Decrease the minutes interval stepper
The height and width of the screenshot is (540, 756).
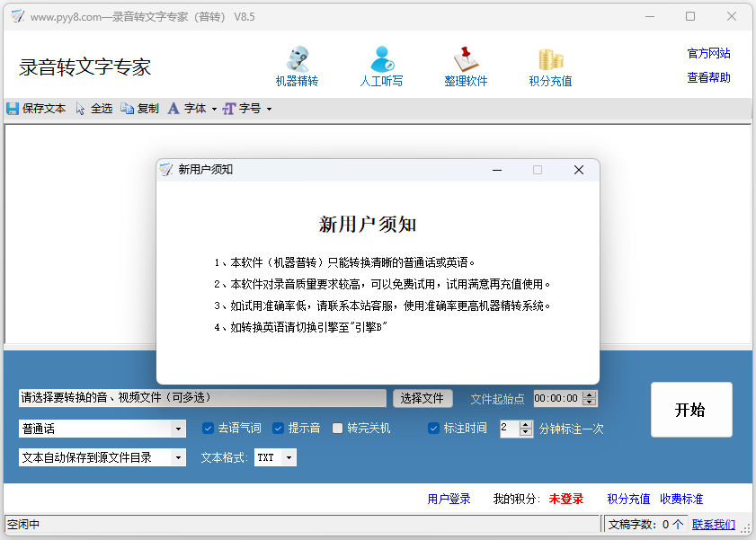[526, 432]
